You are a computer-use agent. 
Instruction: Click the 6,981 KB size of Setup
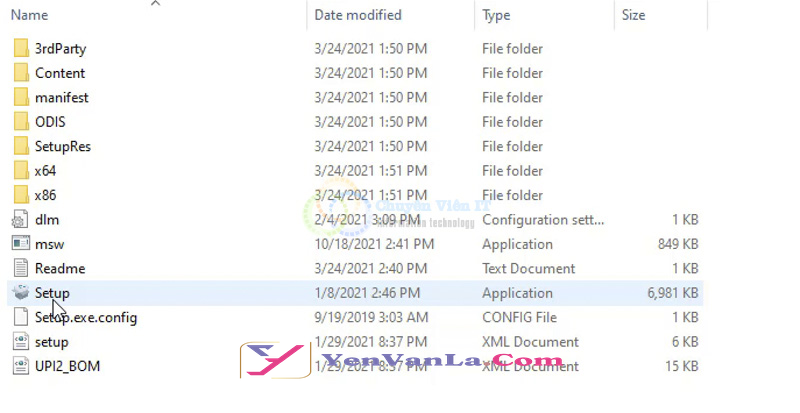(x=672, y=293)
